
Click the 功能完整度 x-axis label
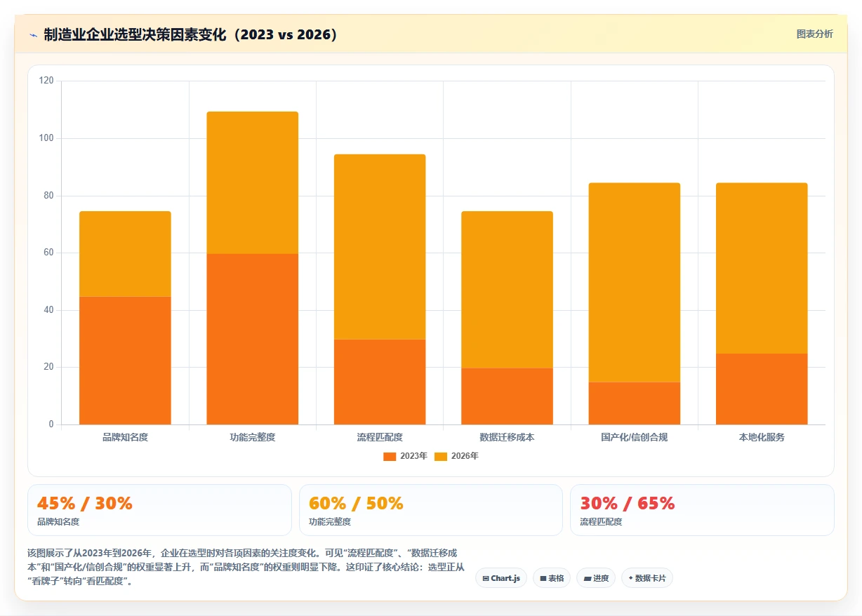(253, 437)
